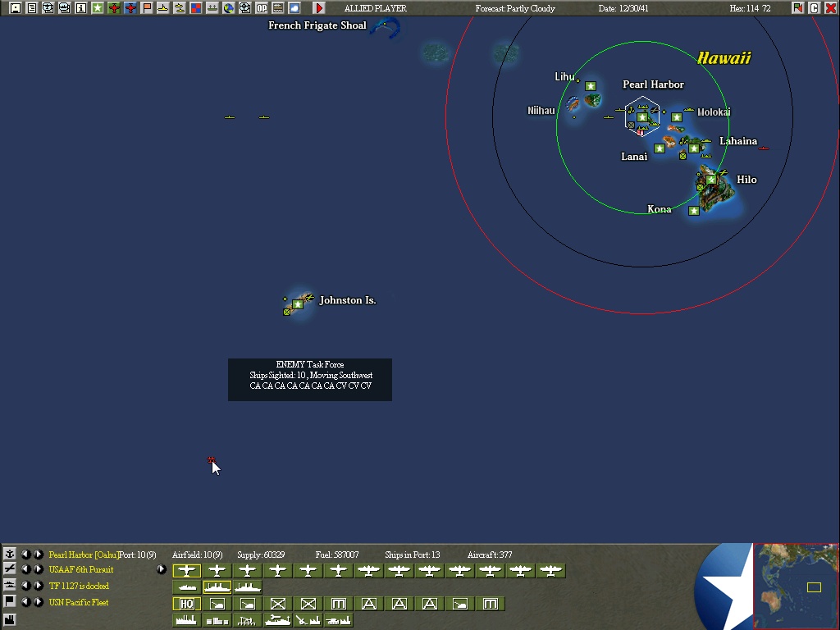Select the Johnston Is. base star marker

tap(297, 304)
